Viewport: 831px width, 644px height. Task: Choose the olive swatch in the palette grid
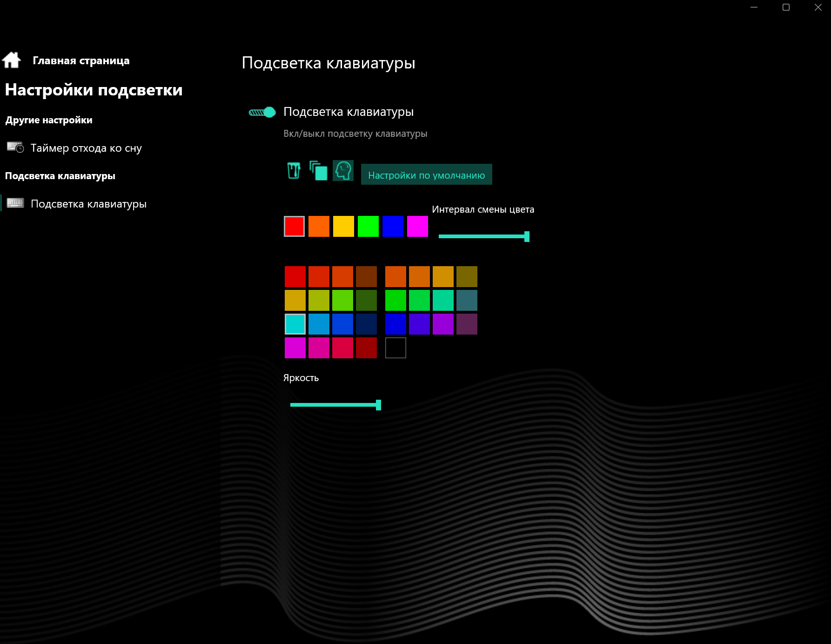pyautogui.click(x=467, y=276)
